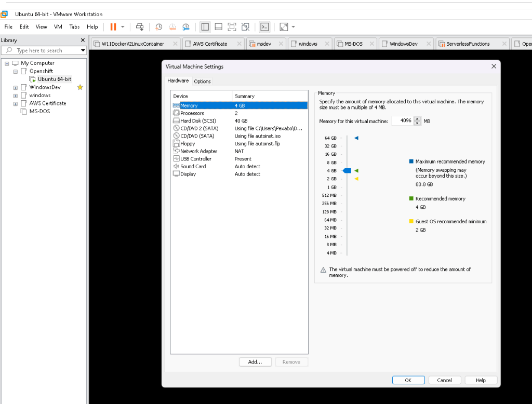Select the Network Adapter device
The height and width of the screenshot is (404, 532).
coord(240,151)
